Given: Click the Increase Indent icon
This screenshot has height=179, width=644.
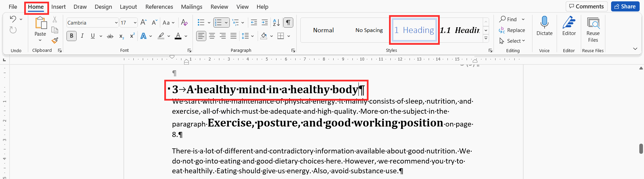Looking at the screenshot, I should point(265,23).
